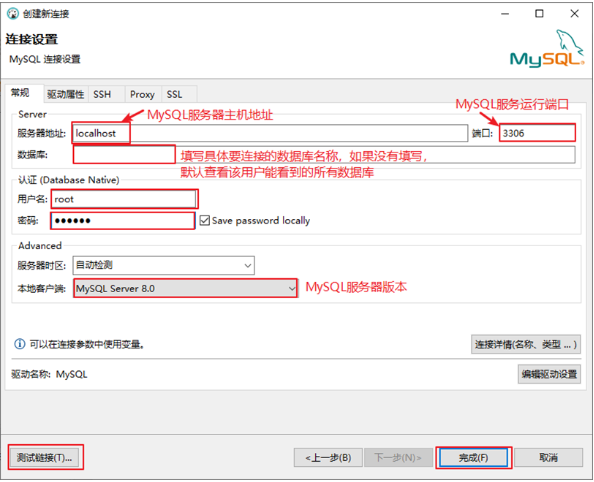Screen dimensions: 594x482
Task: Open 编辑驱动设置 driver settings
Action: pyautogui.click(x=549, y=374)
